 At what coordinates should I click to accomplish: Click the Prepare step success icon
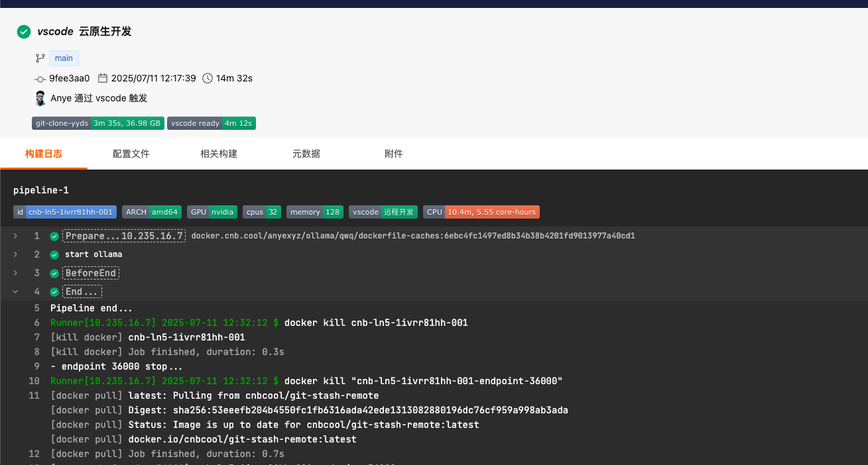[x=54, y=236]
